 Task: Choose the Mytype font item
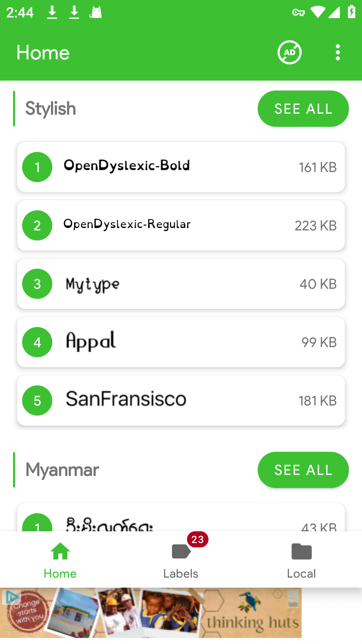(181, 284)
